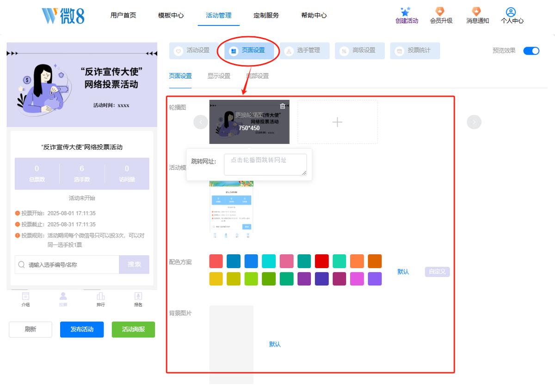The image size is (555, 392).
Task: Open the 消息通知 notifications icon
Action: pos(476,12)
